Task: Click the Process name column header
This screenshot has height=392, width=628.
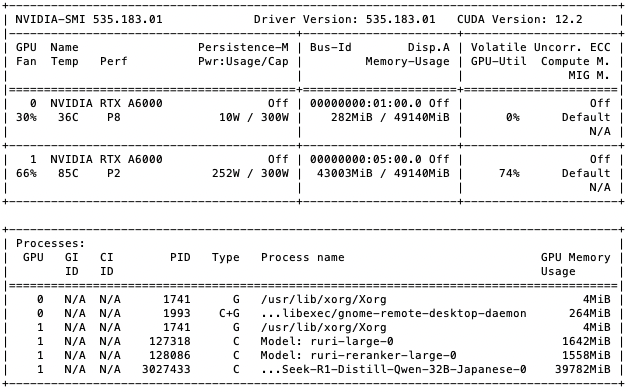Action: [x=302, y=257]
